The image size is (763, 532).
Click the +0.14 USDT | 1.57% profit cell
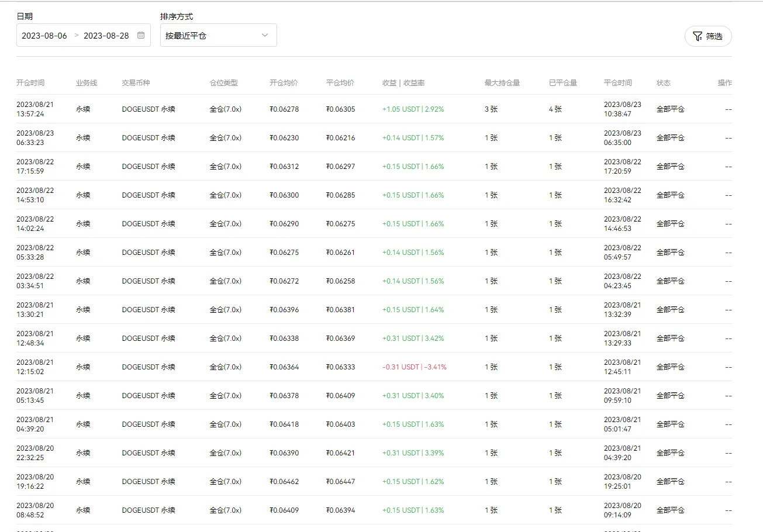tap(413, 138)
